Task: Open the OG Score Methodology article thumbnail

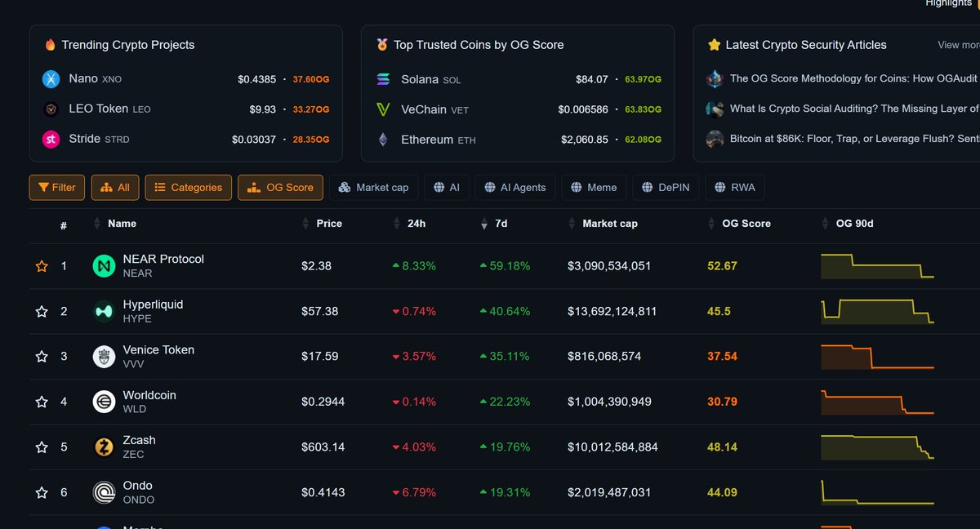Action: (x=715, y=79)
